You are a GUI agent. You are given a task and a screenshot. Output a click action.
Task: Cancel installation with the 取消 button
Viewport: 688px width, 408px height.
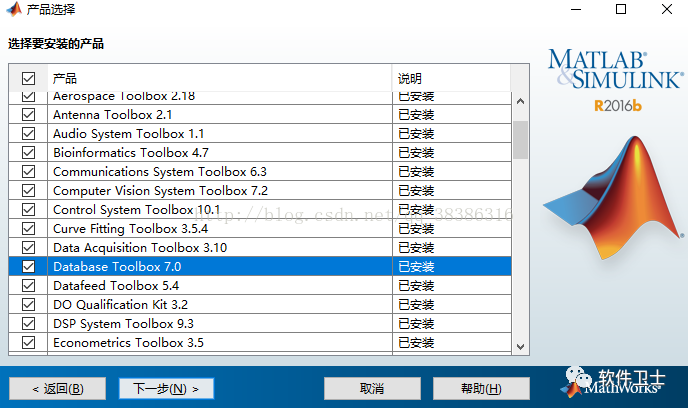372,389
